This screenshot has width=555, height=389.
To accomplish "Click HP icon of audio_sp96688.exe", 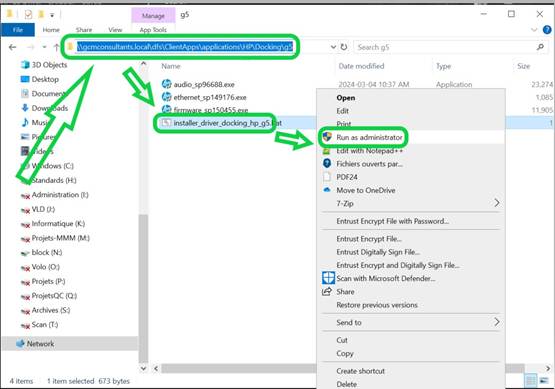I will pos(166,84).
